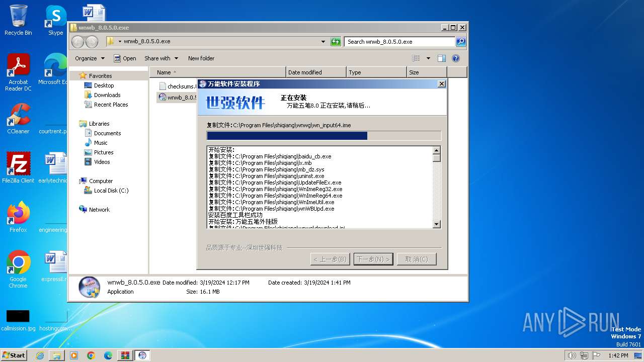644x362 pixels.
Task: Open Edge from the taskbar
Action: [108, 355]
